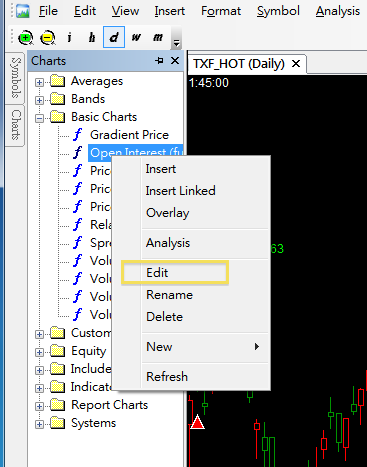Close the TXF_HOT (Daily) tab
The image size is (367, 467).
(296, 63)
